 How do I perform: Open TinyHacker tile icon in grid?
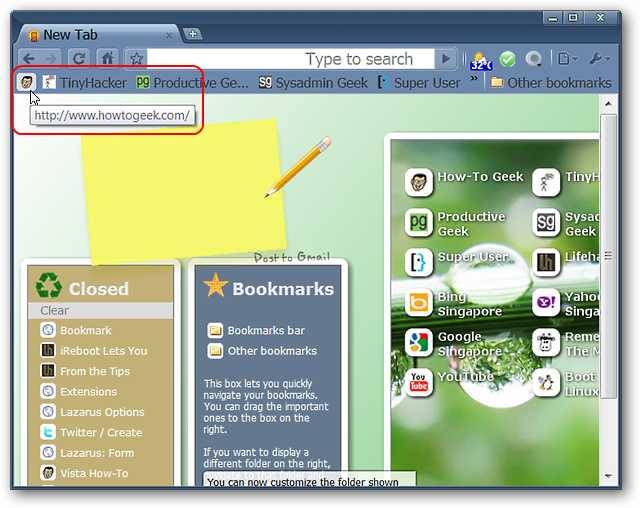546,182
